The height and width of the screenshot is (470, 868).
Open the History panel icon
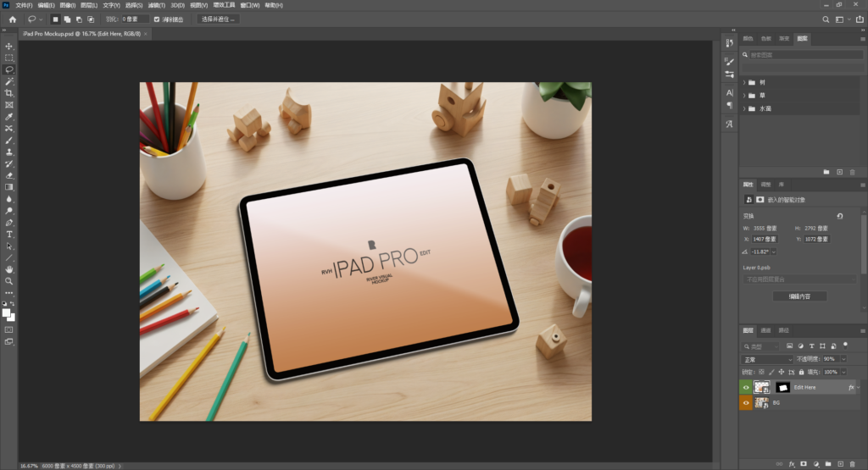tap(729, 43)
